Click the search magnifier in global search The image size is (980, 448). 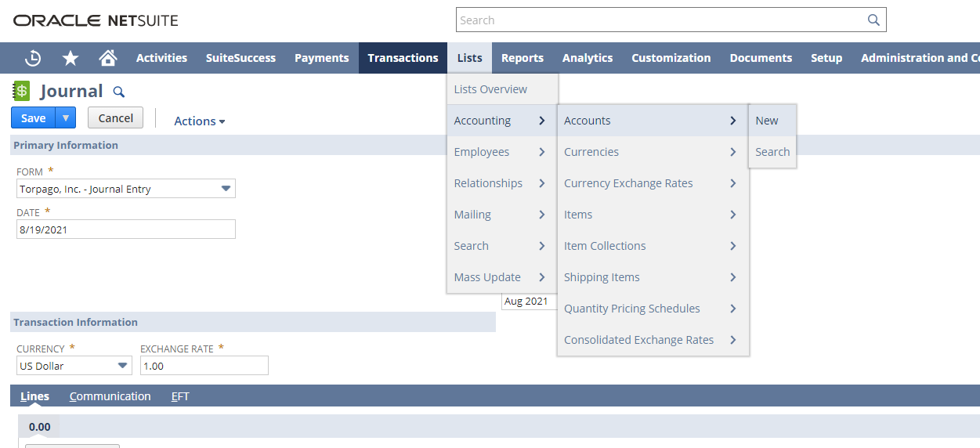pyautogui.click(x=873, y=20)
